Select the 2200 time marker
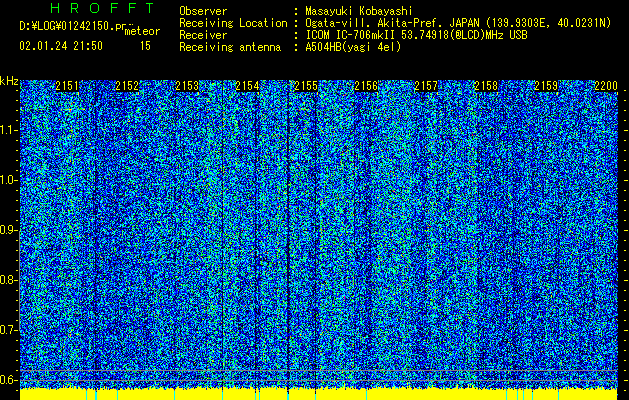 (x=606, y=86)
